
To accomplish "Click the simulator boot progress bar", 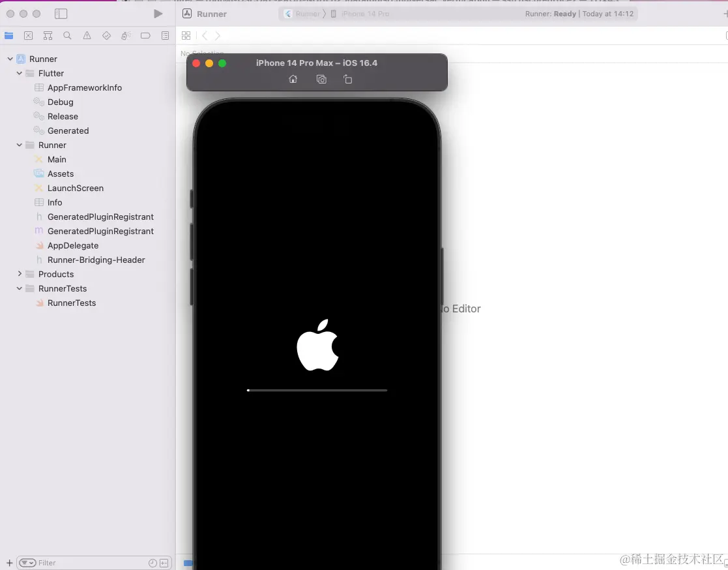I will pyautogui.click(x=317, y=390).
